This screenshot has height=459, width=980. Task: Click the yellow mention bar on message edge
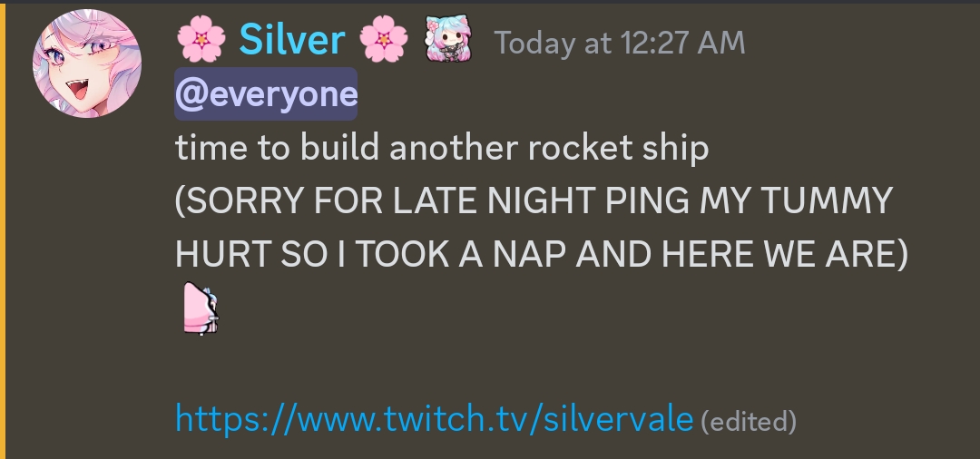(3, 231)
